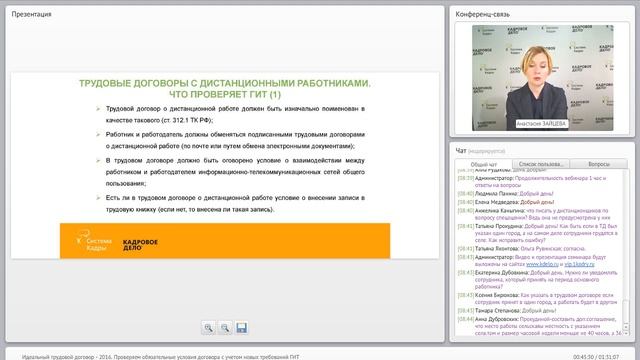The height and width of the screenshot is (360, 640).
Task: Click the Анастасия Зайцева name label
Action: (541, 123)
